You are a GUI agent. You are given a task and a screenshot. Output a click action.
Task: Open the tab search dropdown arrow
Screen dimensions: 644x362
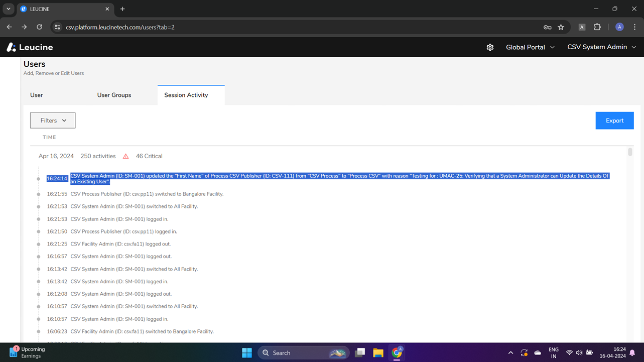pyautogui.click(x=9, y=9)
